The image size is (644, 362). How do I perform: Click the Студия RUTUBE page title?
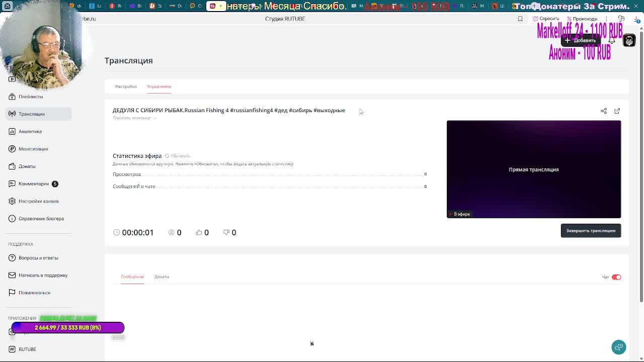[x=285, y=19]
